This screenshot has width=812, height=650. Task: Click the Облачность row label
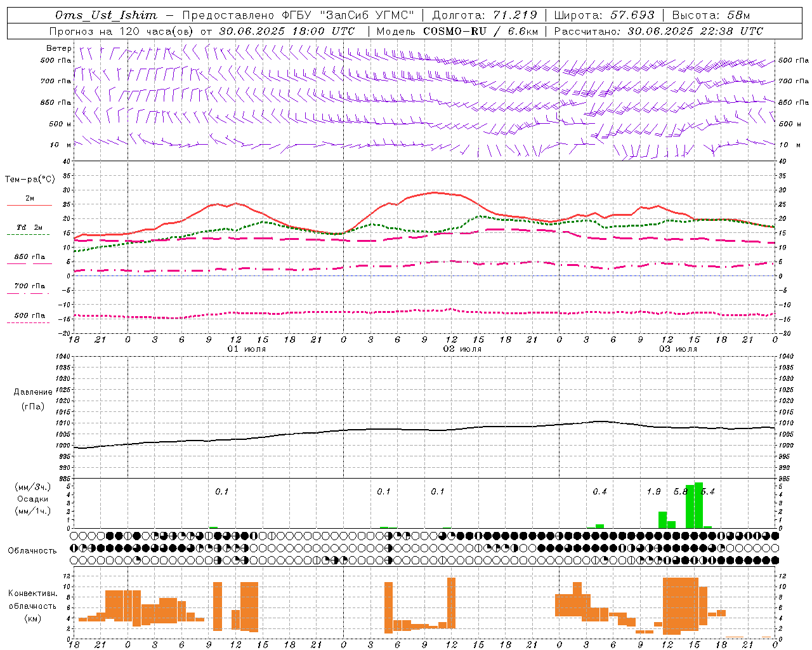32,550
